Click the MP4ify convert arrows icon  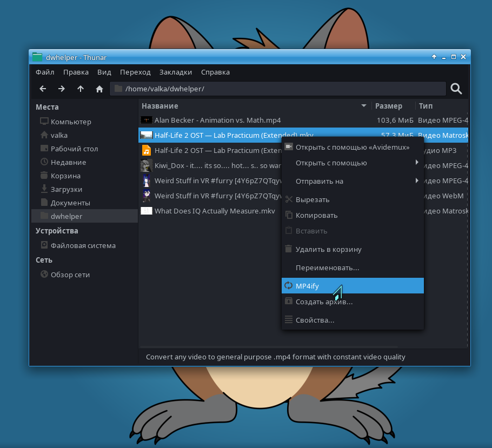288,285
